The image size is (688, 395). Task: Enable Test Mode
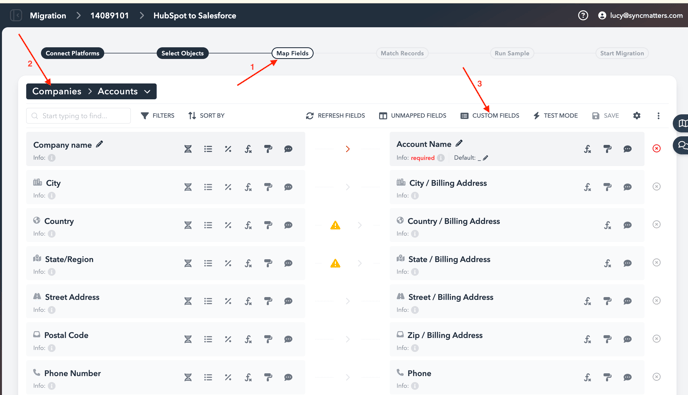click(x=555, y=115)
